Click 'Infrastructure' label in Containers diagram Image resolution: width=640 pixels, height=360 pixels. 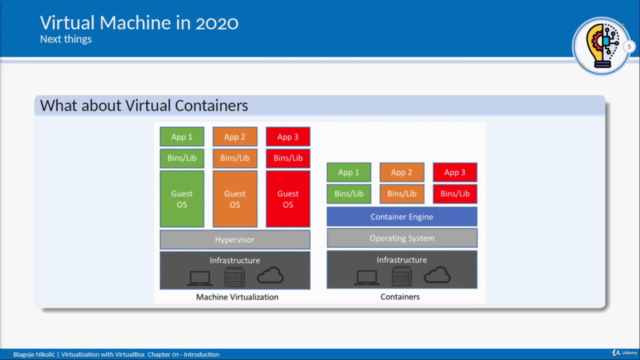[x=402, y=260]
